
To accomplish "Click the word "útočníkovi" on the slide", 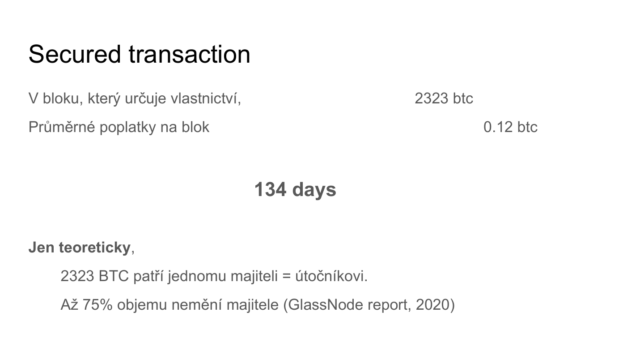I will tap(330, 276).
